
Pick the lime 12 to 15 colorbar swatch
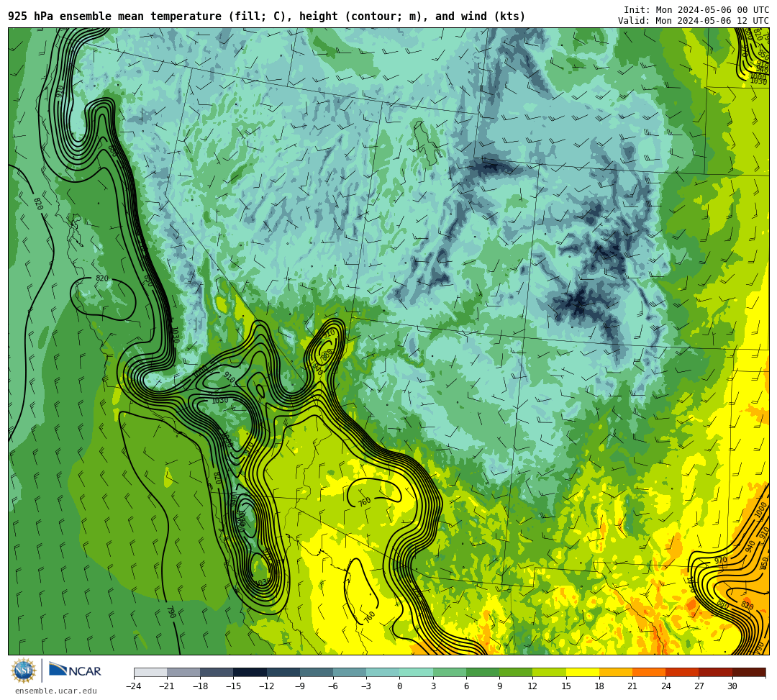550,672
